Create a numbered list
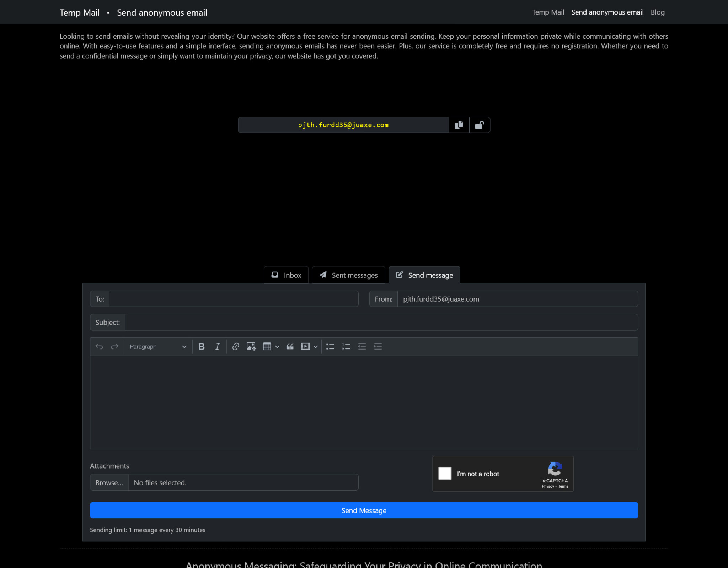728x568 pixels. pos(346,346)
